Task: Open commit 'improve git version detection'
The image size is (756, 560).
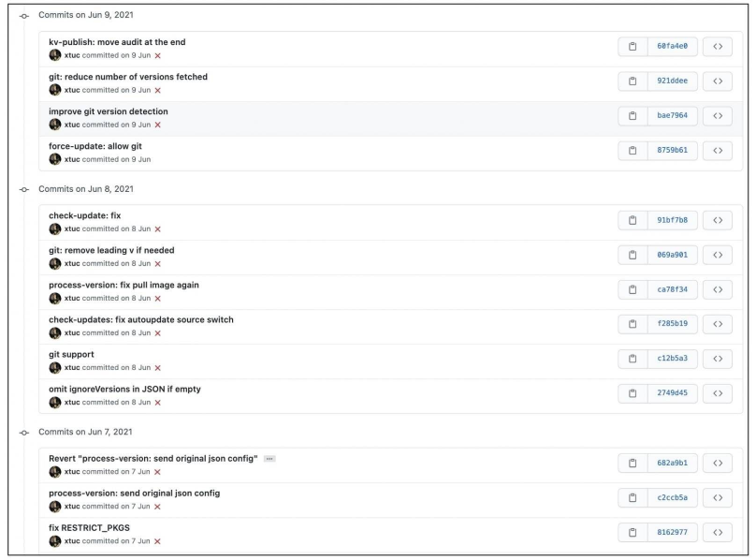Action: (x=109, y=111)
